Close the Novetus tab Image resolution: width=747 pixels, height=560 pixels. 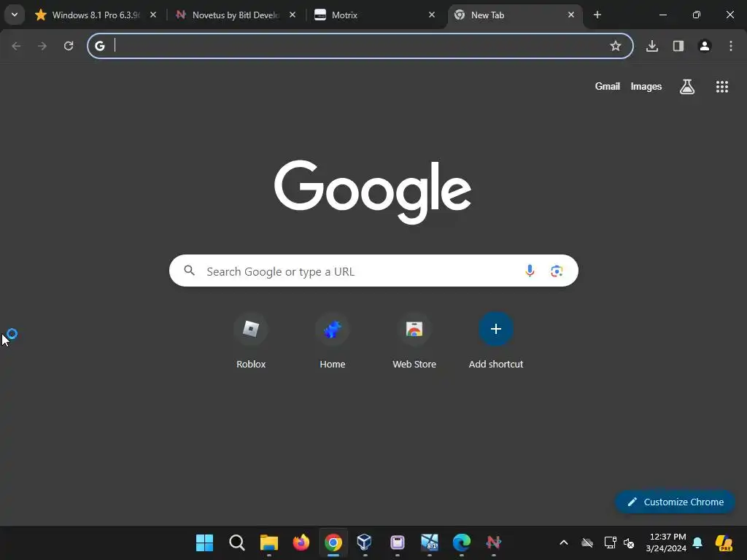pos(293,15)
